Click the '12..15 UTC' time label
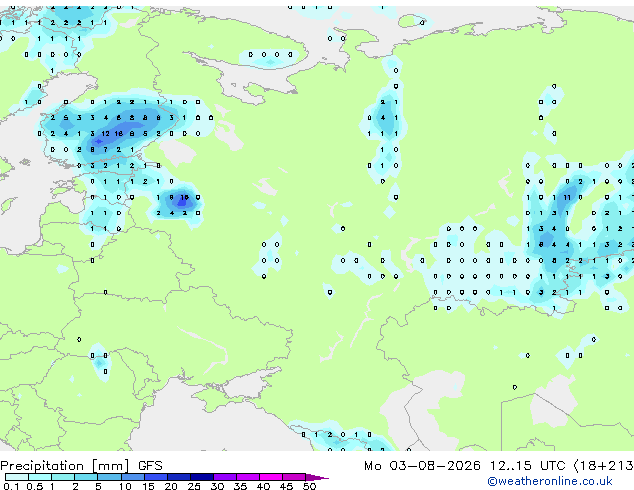The width and height of the screenshot is (634, 490). 528,466
